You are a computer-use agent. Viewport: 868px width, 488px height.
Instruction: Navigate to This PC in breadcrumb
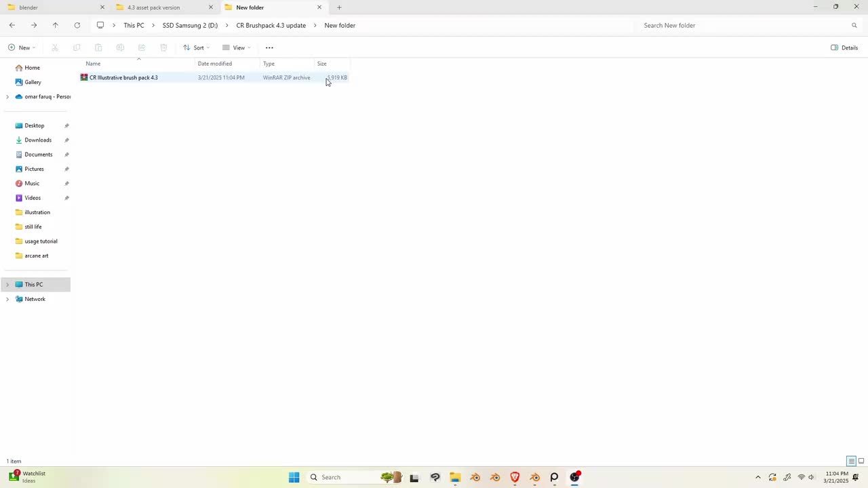coord(134,25)
